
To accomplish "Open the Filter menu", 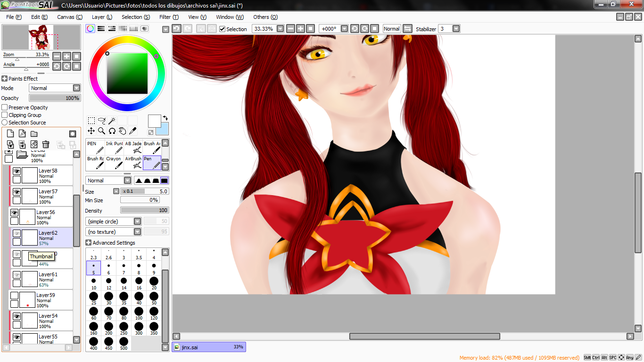I will tap(169, 17).
